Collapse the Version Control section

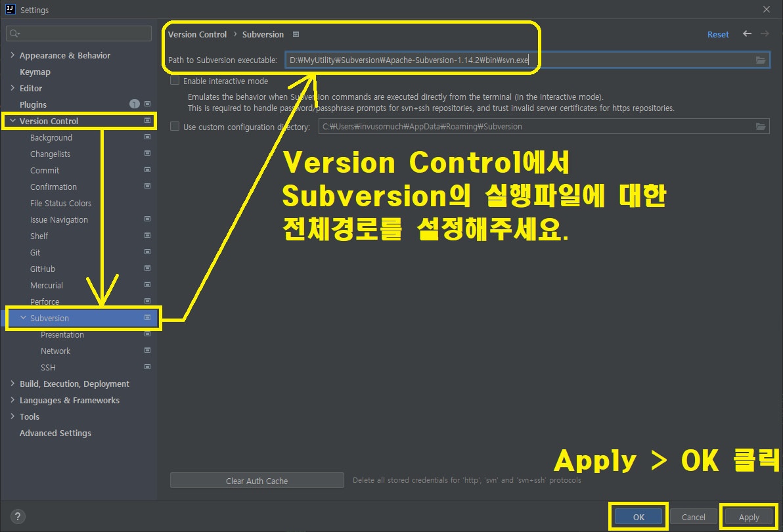click(11, 121)
